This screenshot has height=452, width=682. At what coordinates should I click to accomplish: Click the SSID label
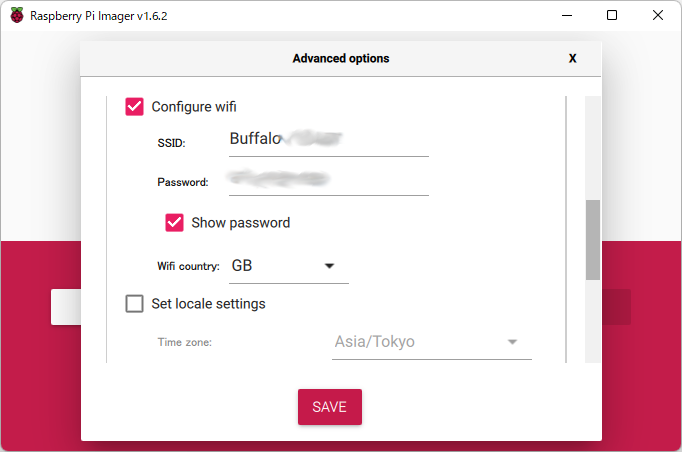[171, 143]
